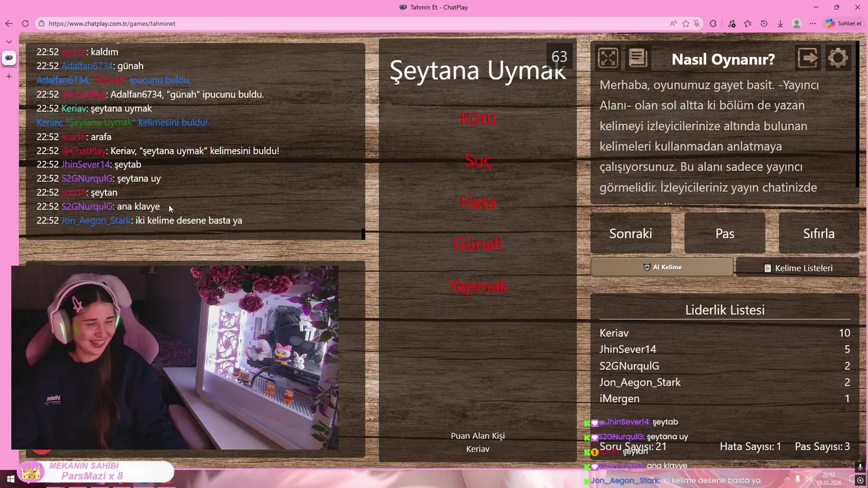Click the 'Liderlik Listesi' heading
The width and height of the screenshot is (868, 488).
725,310
